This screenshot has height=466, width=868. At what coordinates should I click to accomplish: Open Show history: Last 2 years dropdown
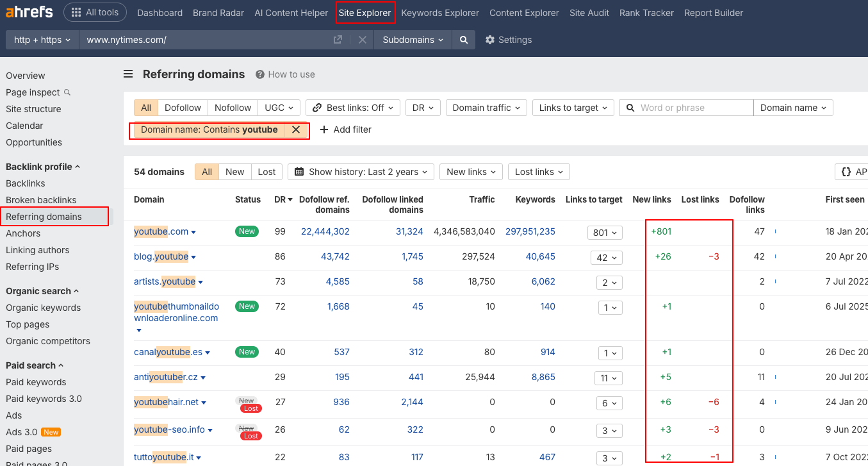click(361, 172)
